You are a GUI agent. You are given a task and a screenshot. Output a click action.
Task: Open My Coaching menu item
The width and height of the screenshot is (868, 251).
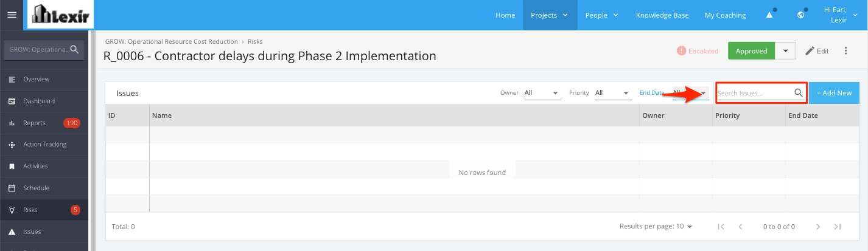tap(725, 15)
